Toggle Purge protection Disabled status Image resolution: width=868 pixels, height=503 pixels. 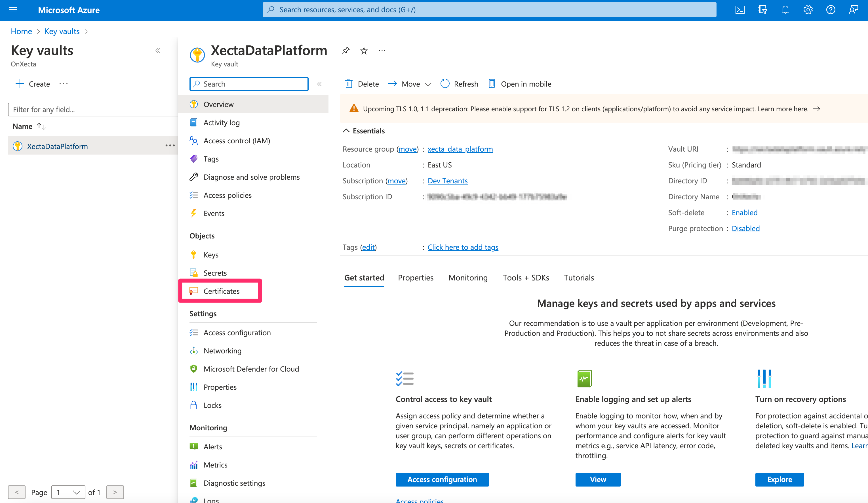(x=745, y=228)
